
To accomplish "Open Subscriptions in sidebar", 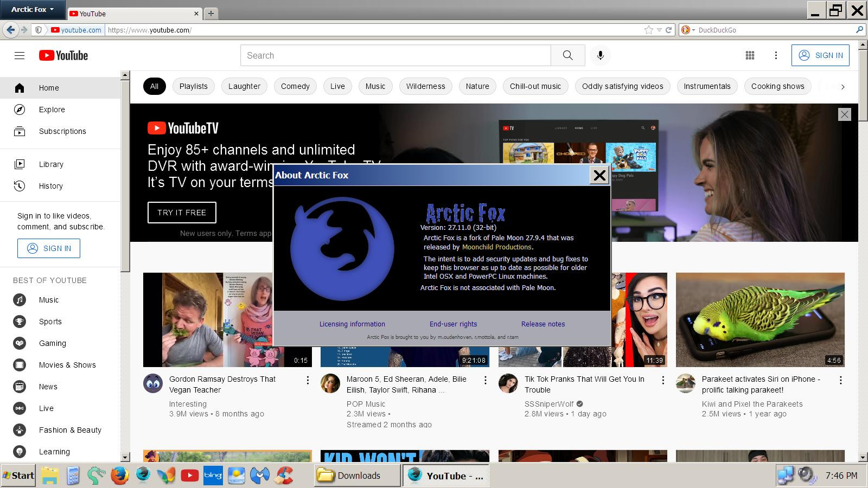I will 60,131.
